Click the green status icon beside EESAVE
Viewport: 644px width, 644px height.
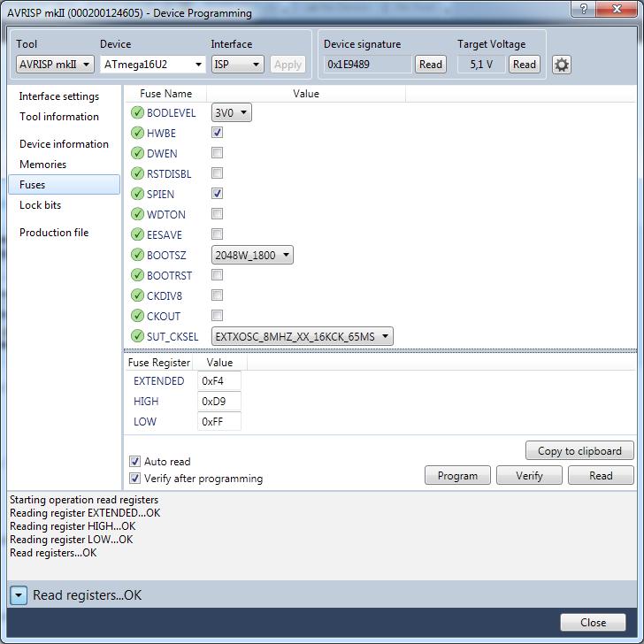pyautogui.click(x=137, y=234)
